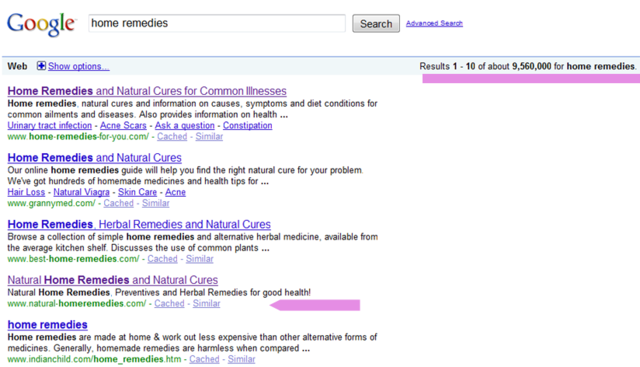Click snippet text starting Our online home remedies guide
This screenshot has width=640, height=367.
[x=185, y=176]
